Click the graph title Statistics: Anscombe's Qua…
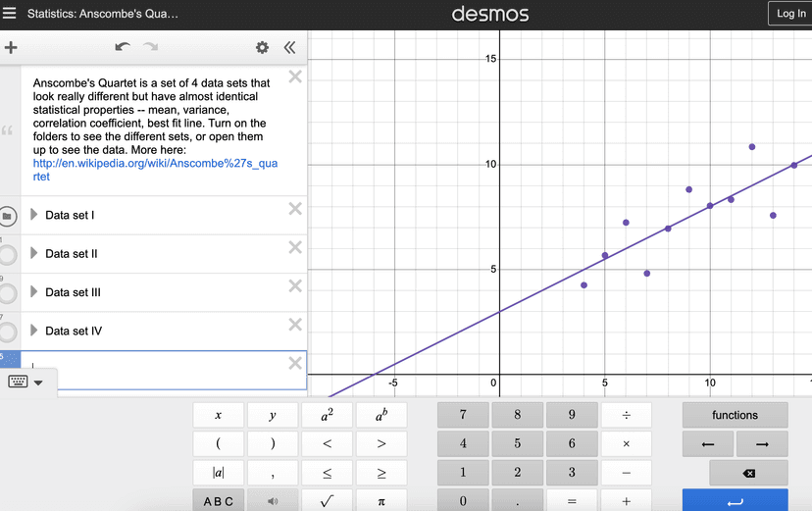Screen dimensions: 812x511 tap(103, 14)
